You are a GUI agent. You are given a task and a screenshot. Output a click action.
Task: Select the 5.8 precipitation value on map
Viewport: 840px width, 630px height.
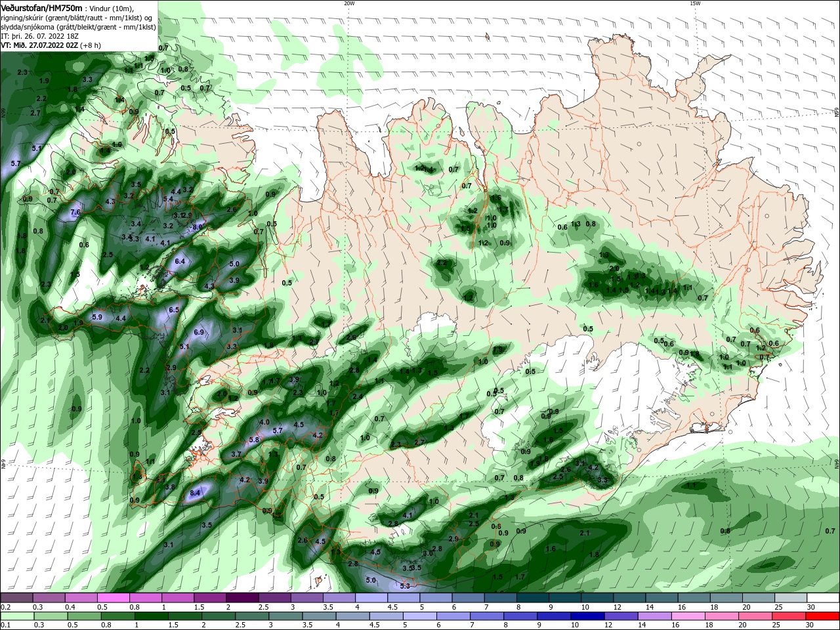coord(254,440)
